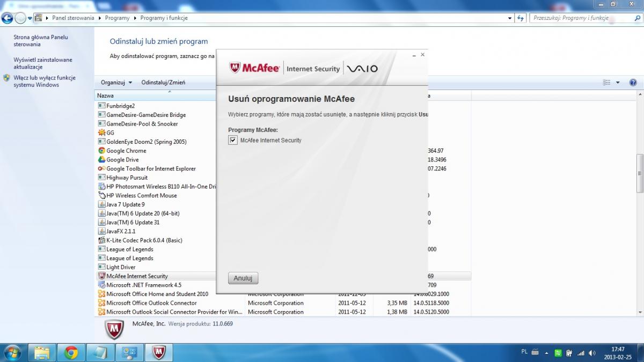Select the Funbridge2 icon
The width and height of the screenshot is (644, 362).
[102, 106]
